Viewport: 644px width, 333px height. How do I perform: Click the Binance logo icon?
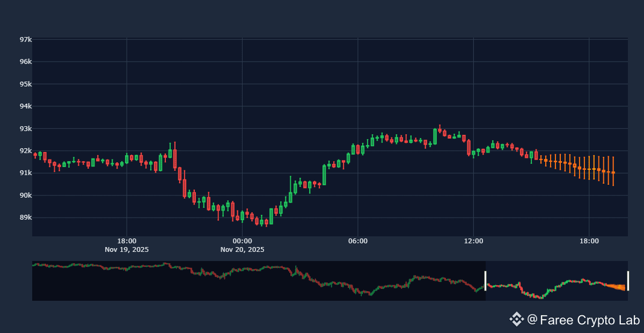517,320
